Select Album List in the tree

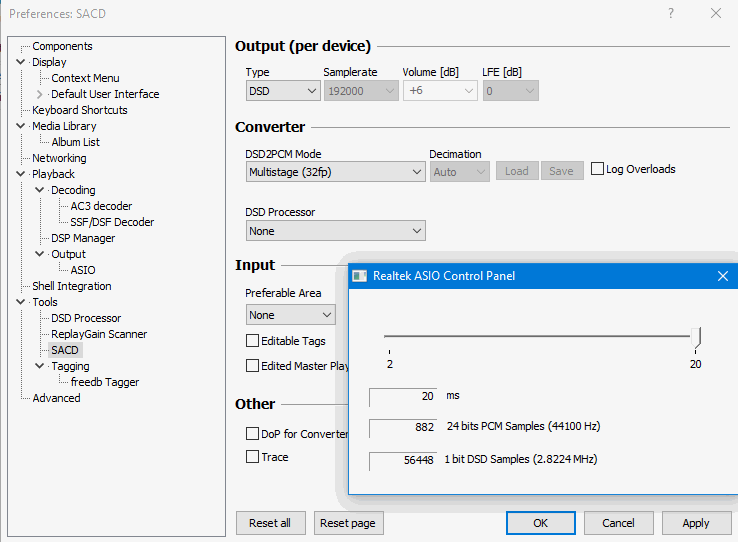(75, 142)
